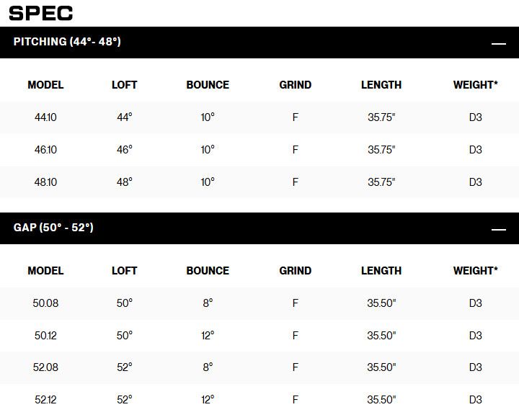Image resolution: width=519 pixels, height=420 pixels.
Task: Select model 50.12 row
Action: pos(45,336)
